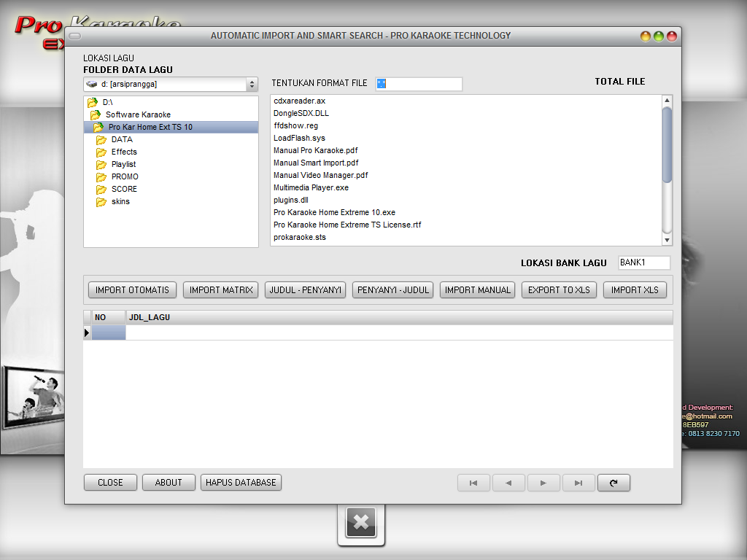Click the IMPORT MANUAL button

pyautogui.click(x=477, y=290)
